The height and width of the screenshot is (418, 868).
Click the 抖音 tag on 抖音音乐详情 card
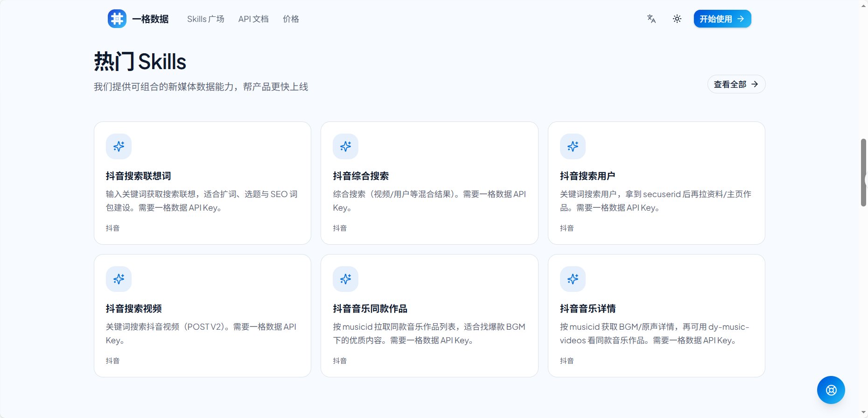coord(567,361)
